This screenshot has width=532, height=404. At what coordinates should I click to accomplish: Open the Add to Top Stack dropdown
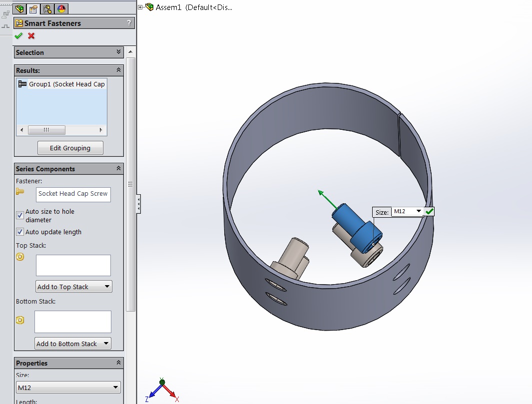74,287
